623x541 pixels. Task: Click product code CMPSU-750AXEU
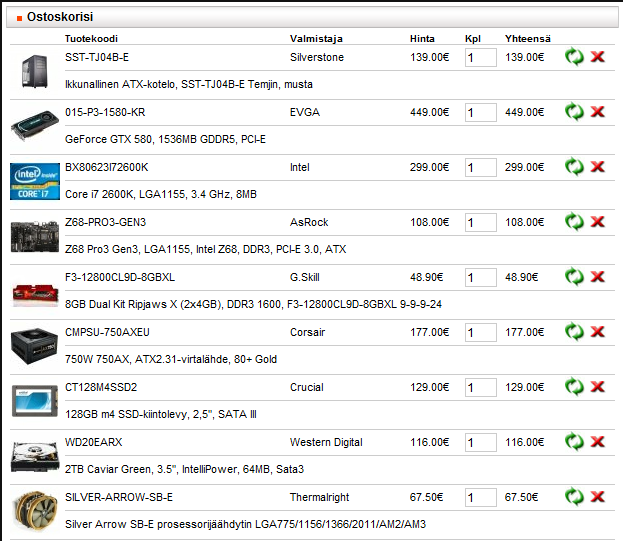click(107, 332)
